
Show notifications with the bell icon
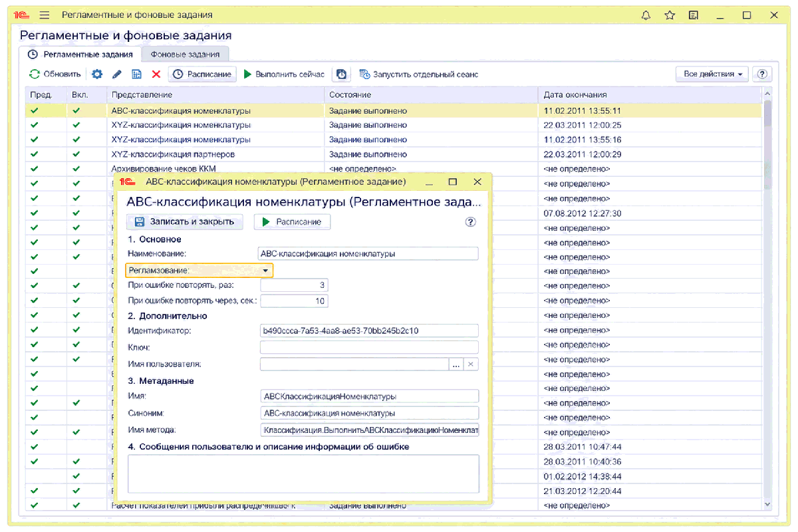646,15
